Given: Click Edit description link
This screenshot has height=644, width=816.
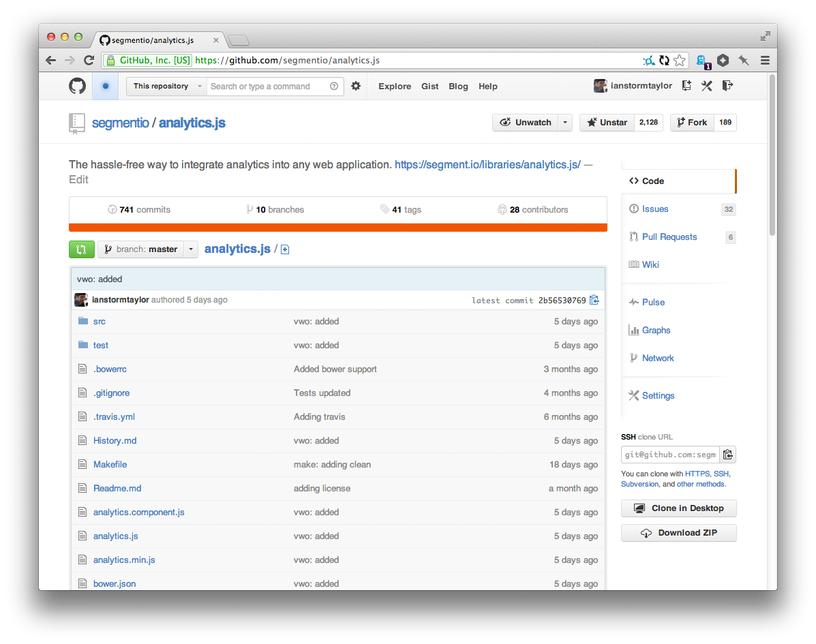Looking at the screenshot, I should (78, 179).
